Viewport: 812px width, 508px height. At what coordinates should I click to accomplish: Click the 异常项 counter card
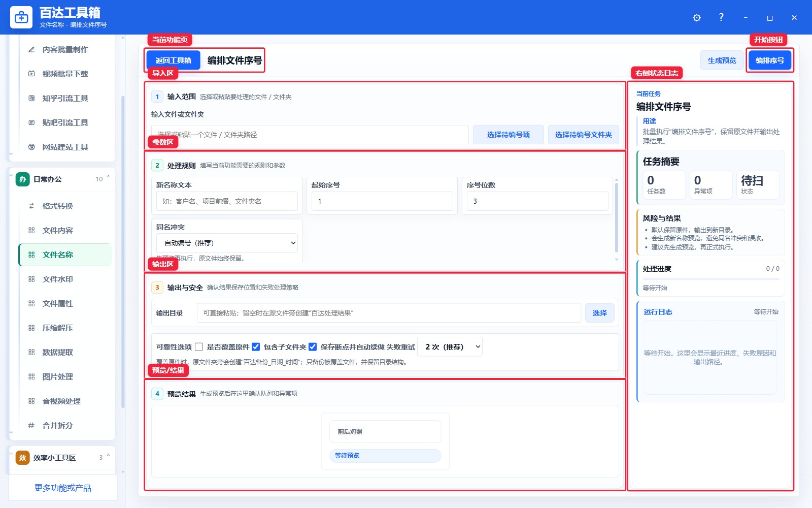711,184
